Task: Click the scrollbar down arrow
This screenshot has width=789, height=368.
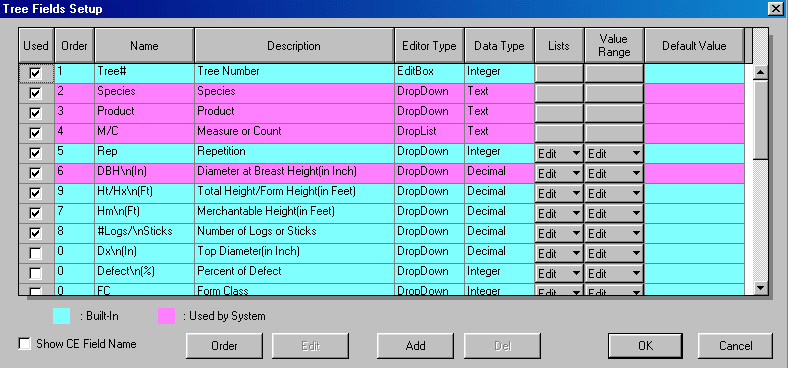Action: (760, 287)
